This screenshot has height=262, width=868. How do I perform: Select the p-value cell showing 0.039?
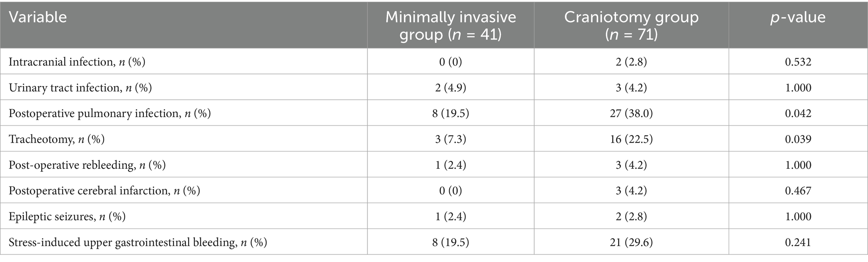(x=798, y=139)
